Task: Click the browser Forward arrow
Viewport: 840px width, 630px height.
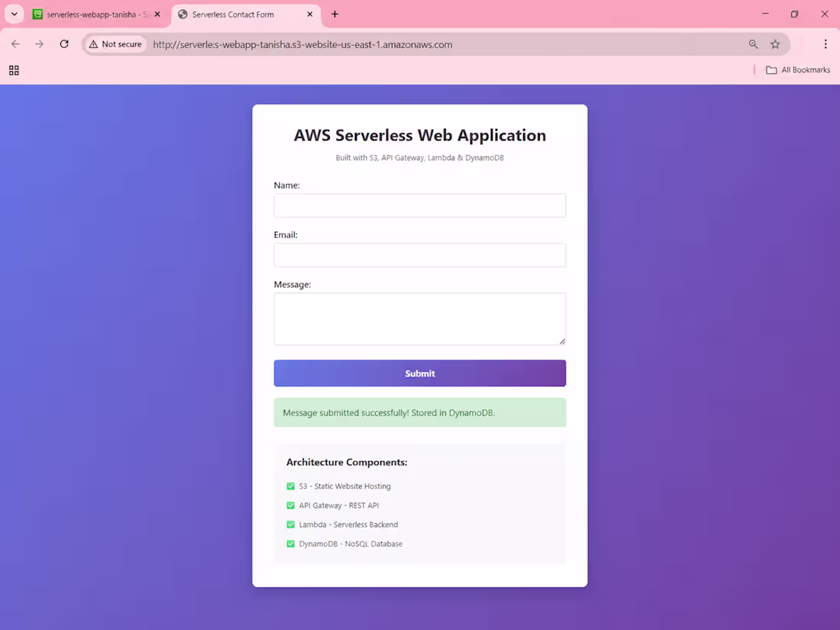Action: click(x=40, y=44)
